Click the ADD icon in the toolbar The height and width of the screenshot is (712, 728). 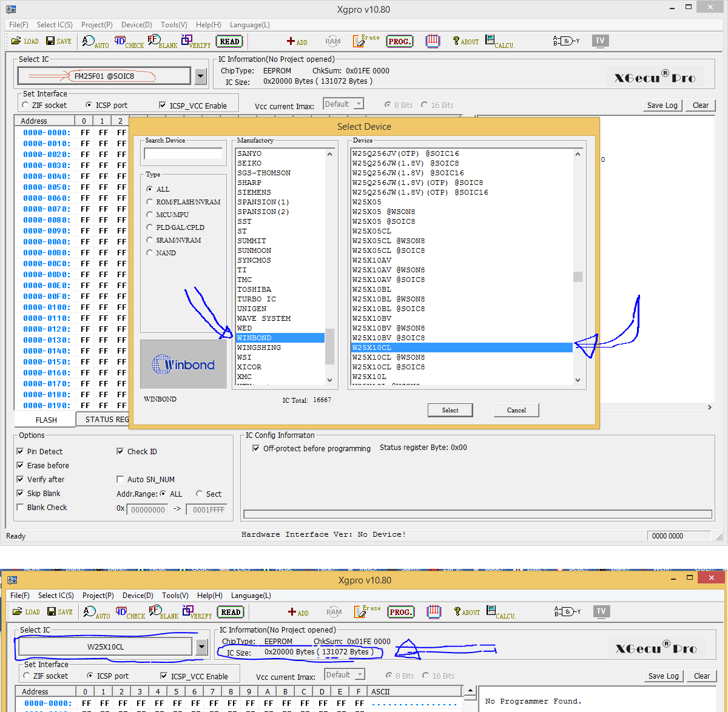coord(297,41)
